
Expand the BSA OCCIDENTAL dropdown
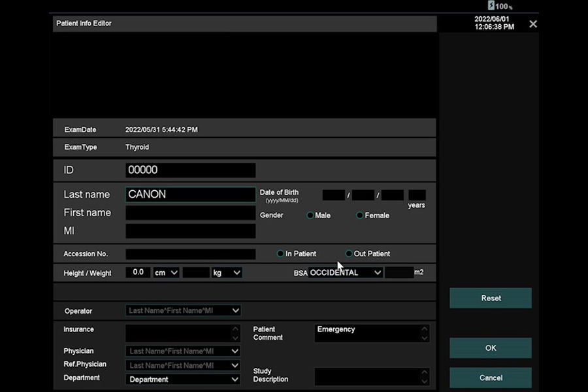pyautogui.click(x=346, y=272)
